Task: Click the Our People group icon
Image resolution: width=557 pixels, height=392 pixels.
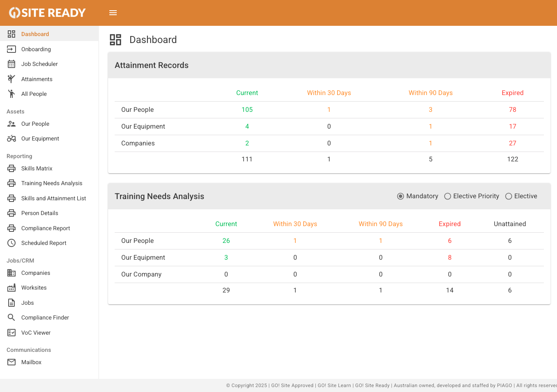Action: pos(11,124)
